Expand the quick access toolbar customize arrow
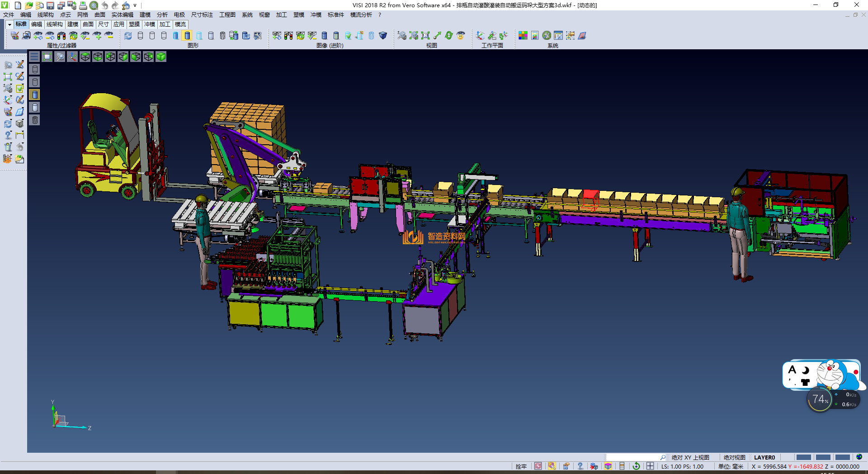This screenshot has height=474, width=868. pyautogui.click(x=135, y=5)
